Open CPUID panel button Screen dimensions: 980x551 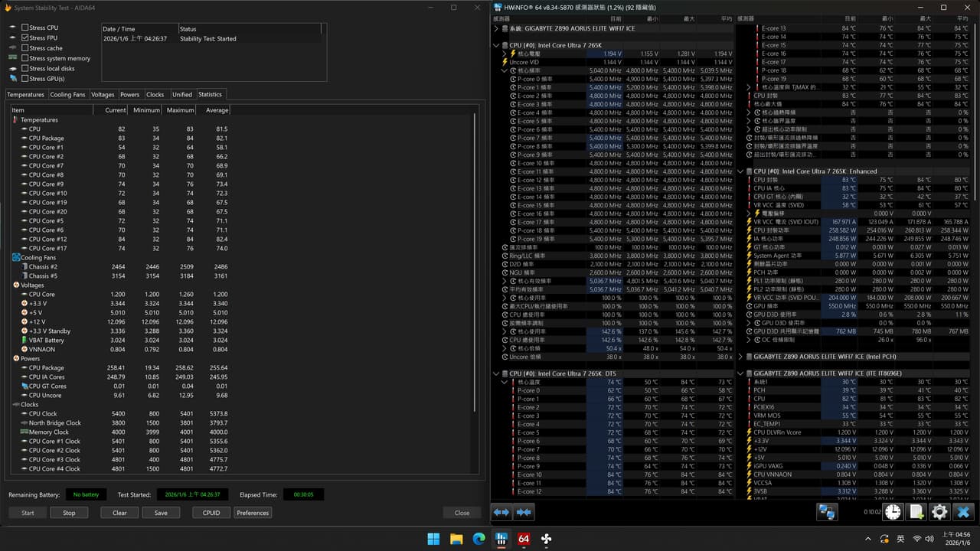pyautogui.click(x=211, y=513)
